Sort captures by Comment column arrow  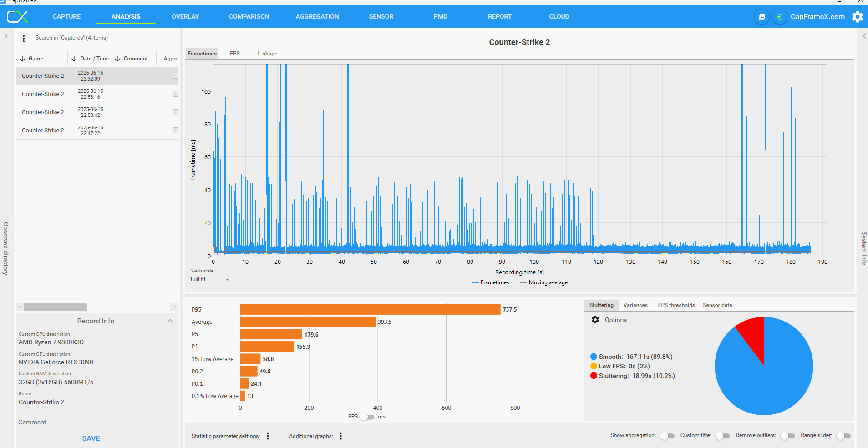point(117,59)
